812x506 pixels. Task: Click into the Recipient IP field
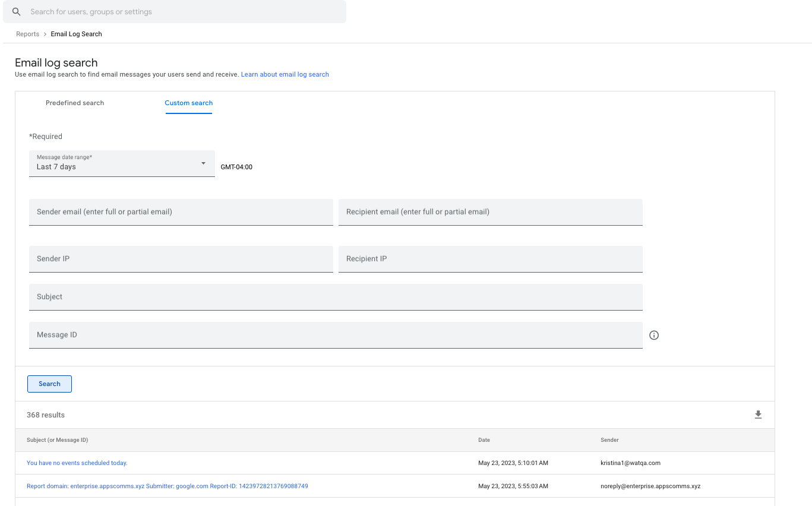pos(491,259)
